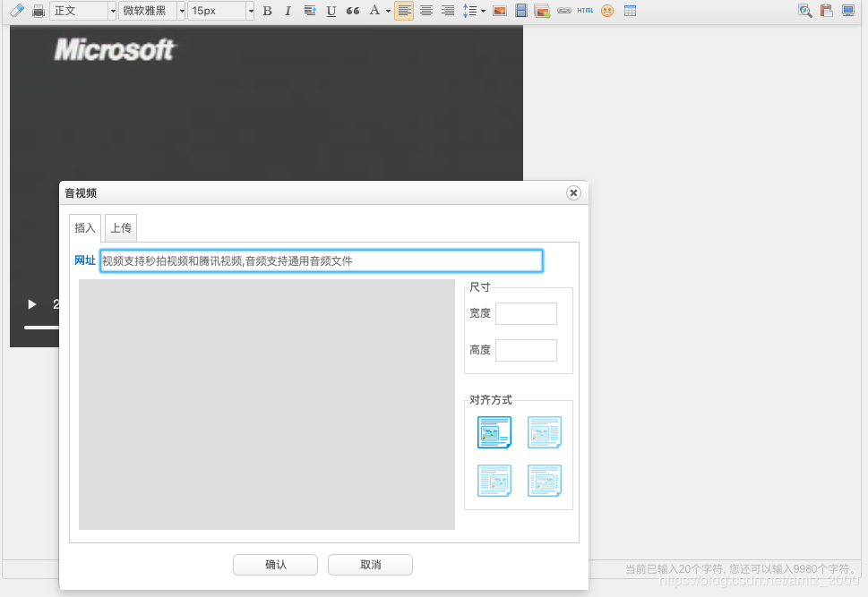This screenshot has width=868, height=597.
Task: Click the insert video film icon
Action: pos(521,11)
